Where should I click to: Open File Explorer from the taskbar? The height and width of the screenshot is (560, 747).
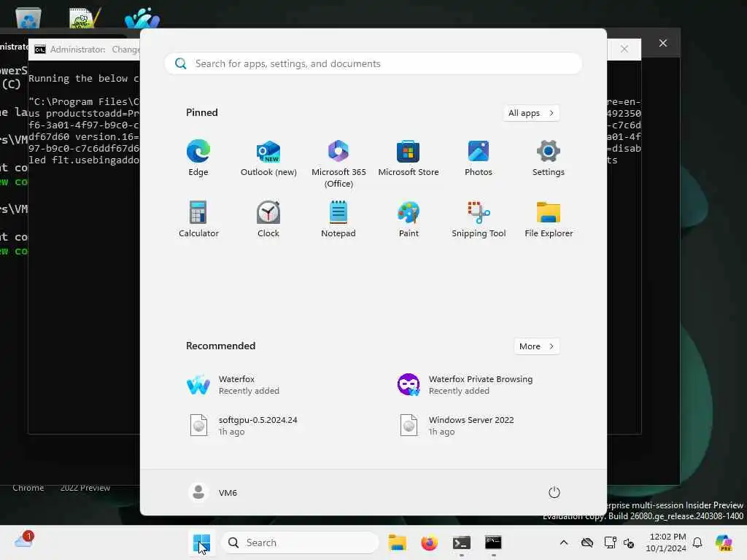coord(397,542)
